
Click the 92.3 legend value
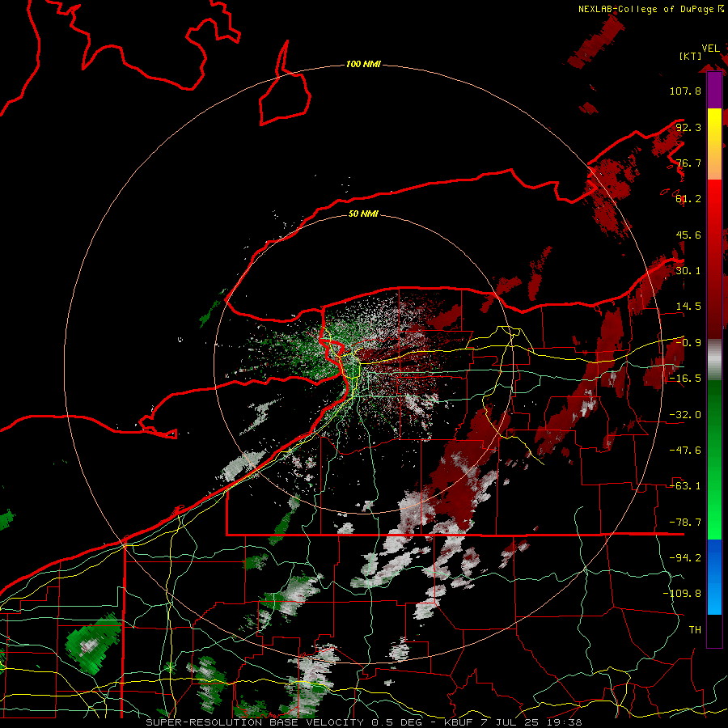click(x=688, y=127)
